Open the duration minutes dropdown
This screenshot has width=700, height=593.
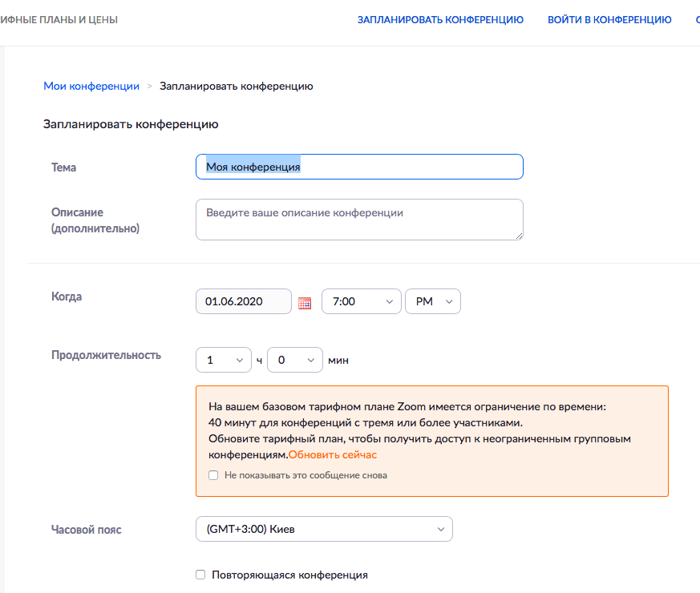click(x=294, y=360)
